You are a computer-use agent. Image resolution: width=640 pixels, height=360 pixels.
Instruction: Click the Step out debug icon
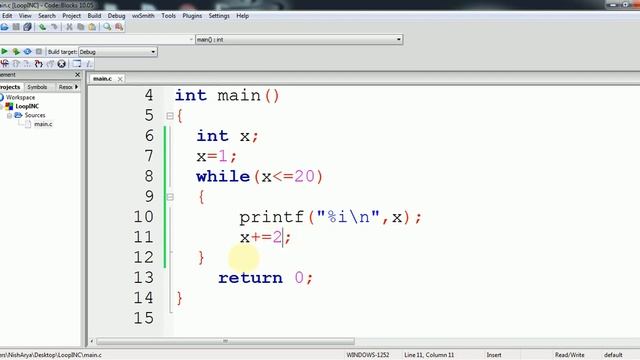(50, 64)
